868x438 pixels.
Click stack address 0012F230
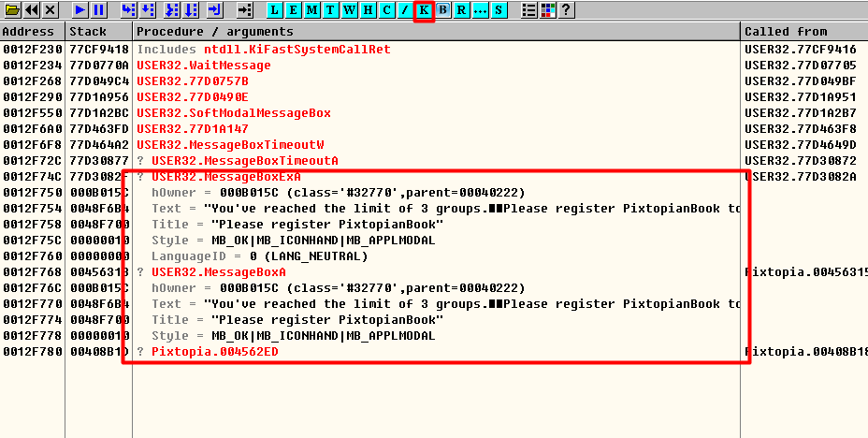[x=32, y=50]
